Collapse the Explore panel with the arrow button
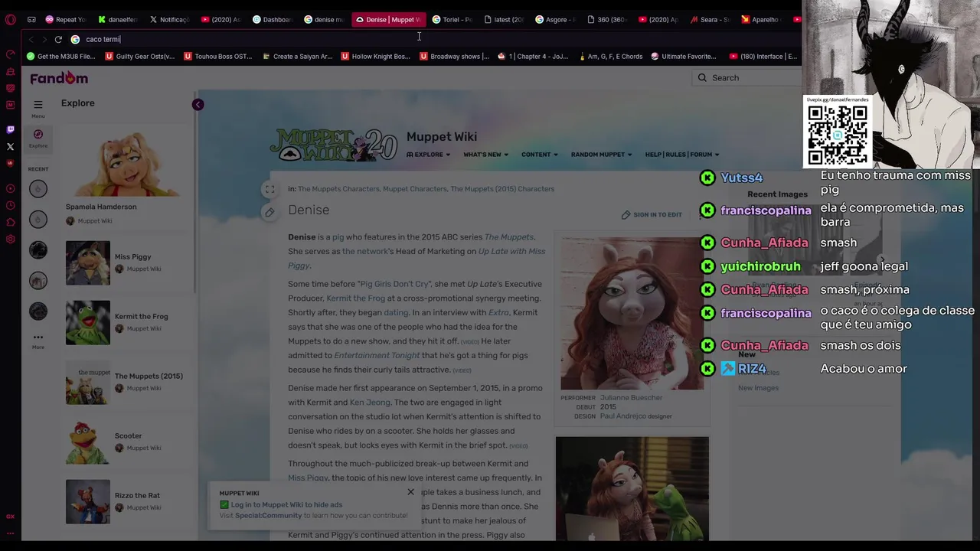Screen dimensions: 980x551 tap(198, 105)
